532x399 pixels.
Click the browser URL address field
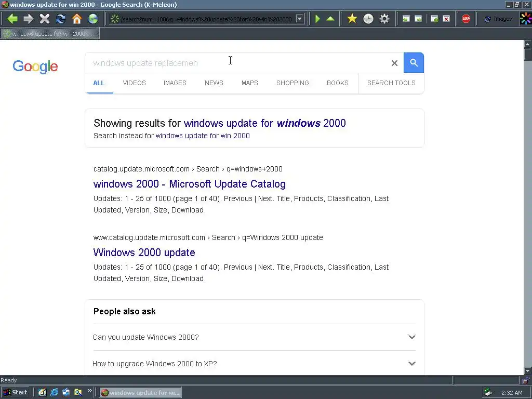(x=206, y=19)
